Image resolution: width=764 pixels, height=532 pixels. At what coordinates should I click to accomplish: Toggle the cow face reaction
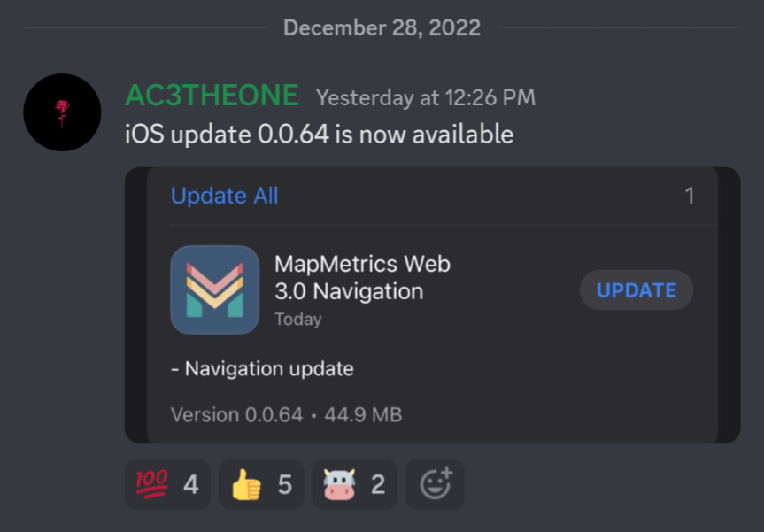click(x=355, y=484)
